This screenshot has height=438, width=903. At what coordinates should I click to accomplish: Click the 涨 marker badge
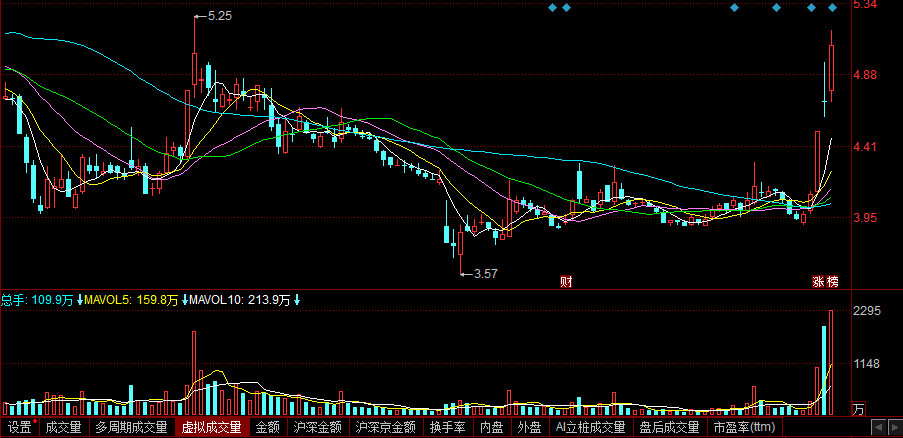[x=819, y=281]
